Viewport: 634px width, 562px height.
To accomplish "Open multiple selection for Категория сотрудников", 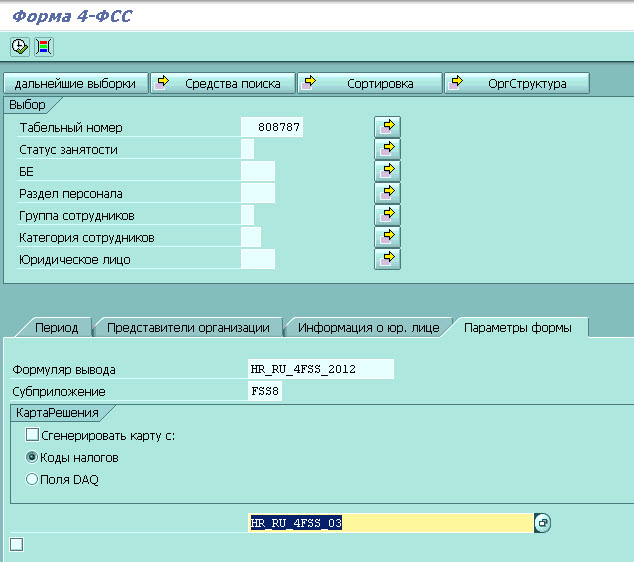I will 387,237.
